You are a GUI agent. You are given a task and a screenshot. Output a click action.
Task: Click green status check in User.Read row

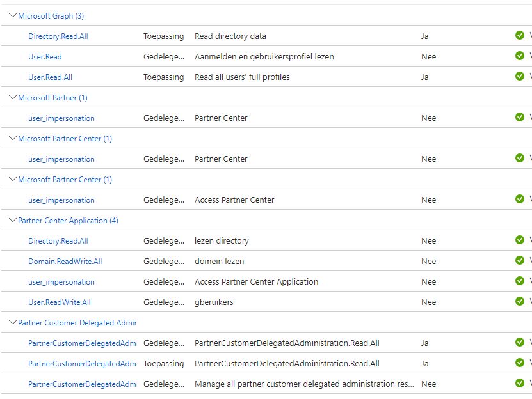(519, 56)
